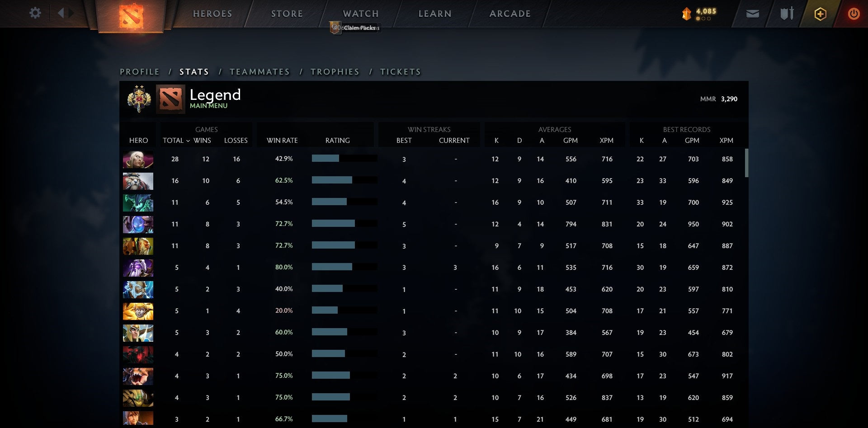Click the red power button to quit

[x=854, y=14]
